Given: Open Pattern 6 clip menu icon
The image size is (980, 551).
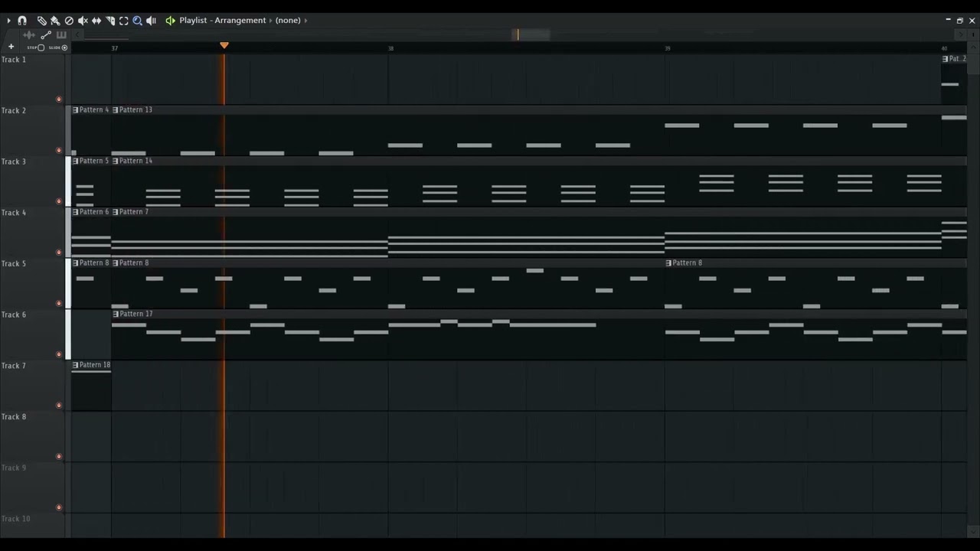Looking at the screenshot, I should click(x=75, y=212).
